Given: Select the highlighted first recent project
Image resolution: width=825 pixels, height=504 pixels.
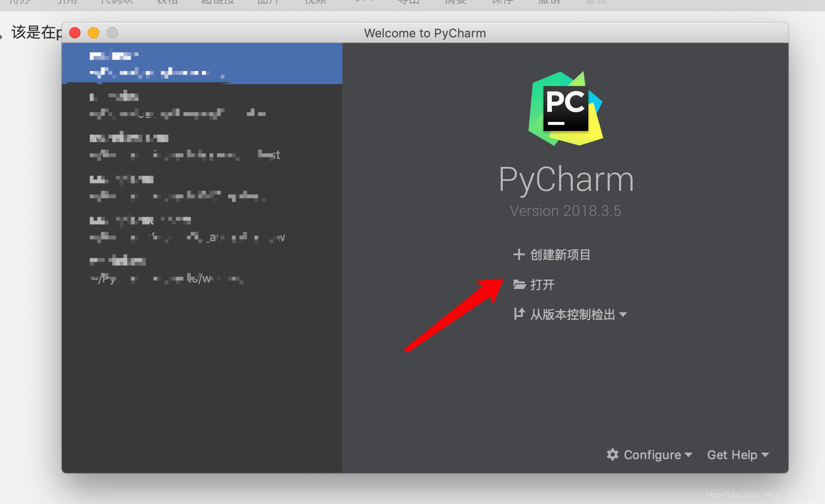Looking at the screenshot, I should [x=202, y=64].
